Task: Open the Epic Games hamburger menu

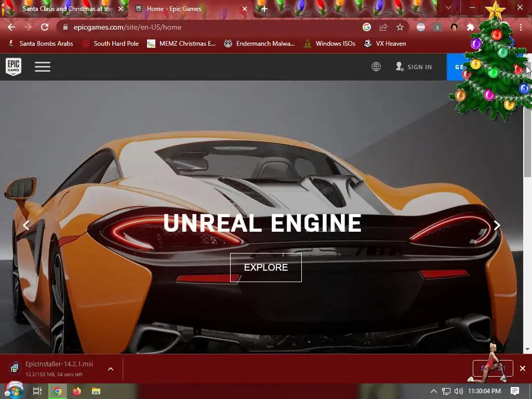Action: click(x=43, y=66)
